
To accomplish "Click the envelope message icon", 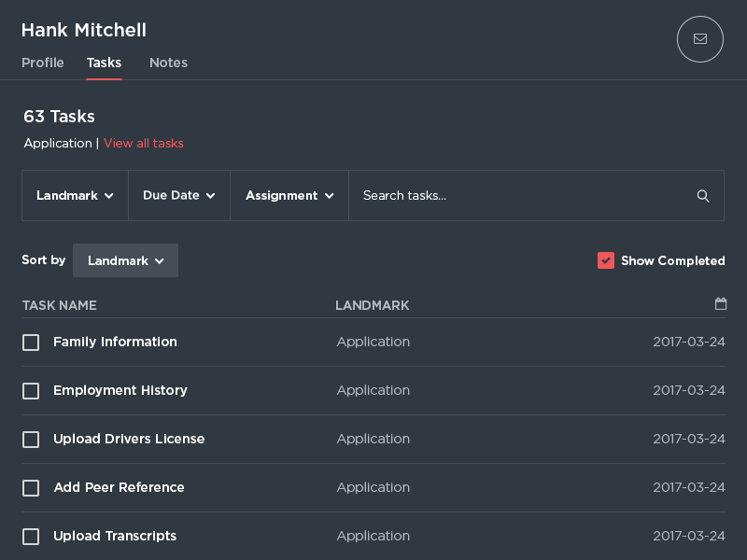I will pyautogui.click(x=699, y=39).
